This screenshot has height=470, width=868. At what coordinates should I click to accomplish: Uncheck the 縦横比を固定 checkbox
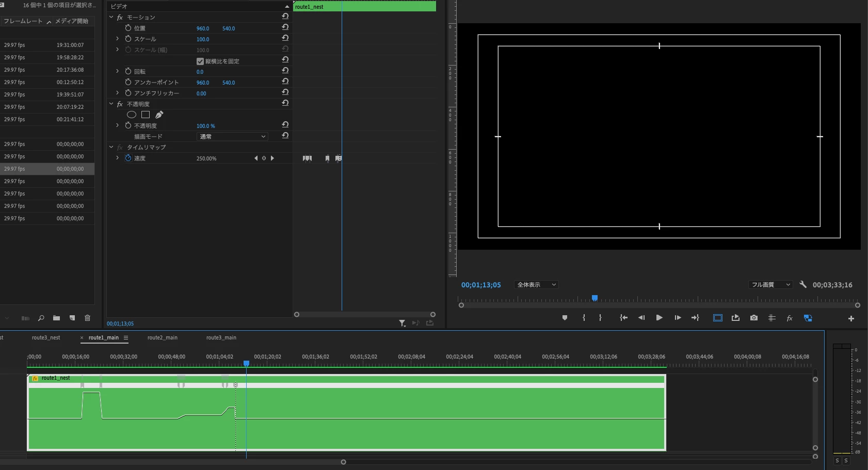200,61
